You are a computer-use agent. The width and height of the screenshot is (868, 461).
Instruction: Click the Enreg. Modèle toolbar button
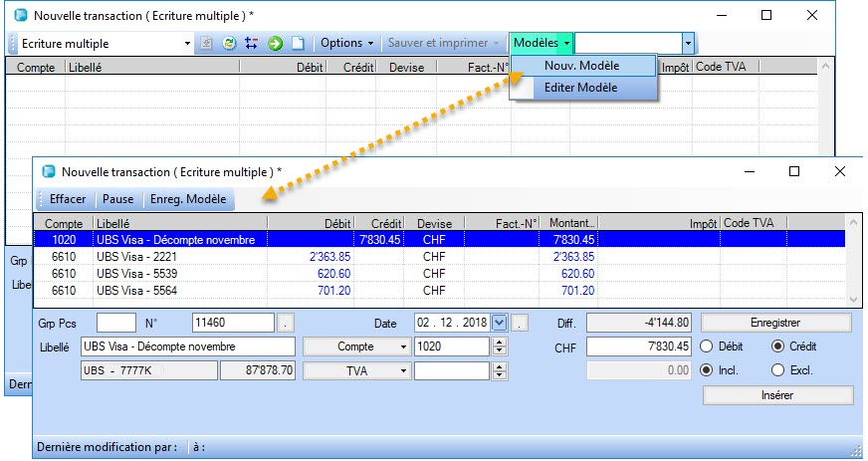click(x=188, y=199)
